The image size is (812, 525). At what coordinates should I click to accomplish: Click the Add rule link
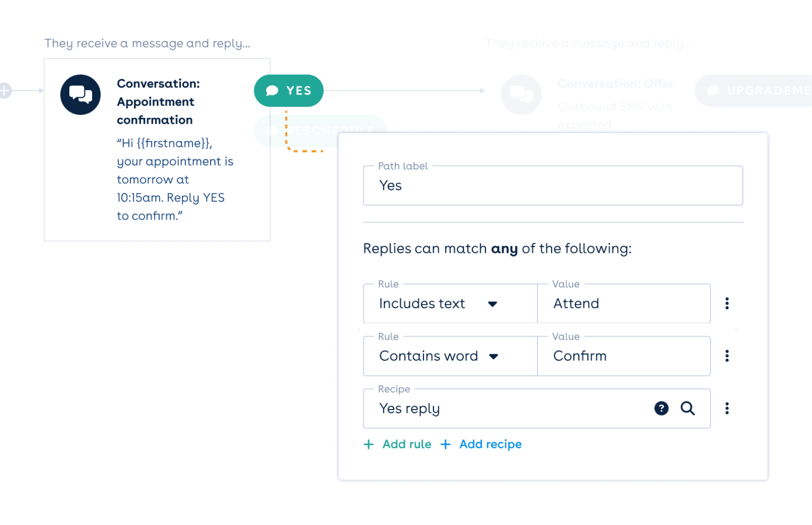(406, 444)
